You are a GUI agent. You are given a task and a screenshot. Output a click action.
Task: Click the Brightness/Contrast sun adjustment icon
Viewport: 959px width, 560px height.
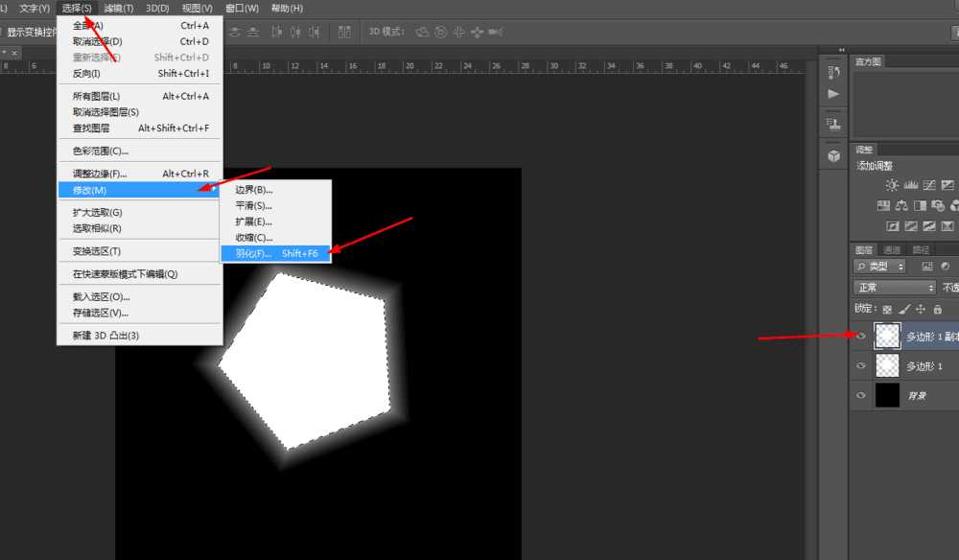coord(892,185)
